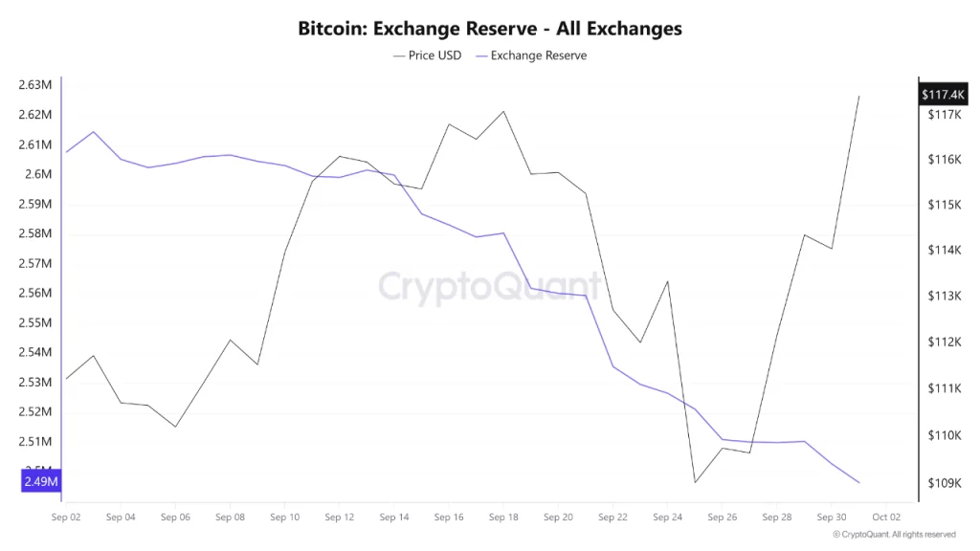This screenshot has height=551, width=980.
Task: Click the 2.55M left axis reserve label
Action: click(x=34, y=323)
